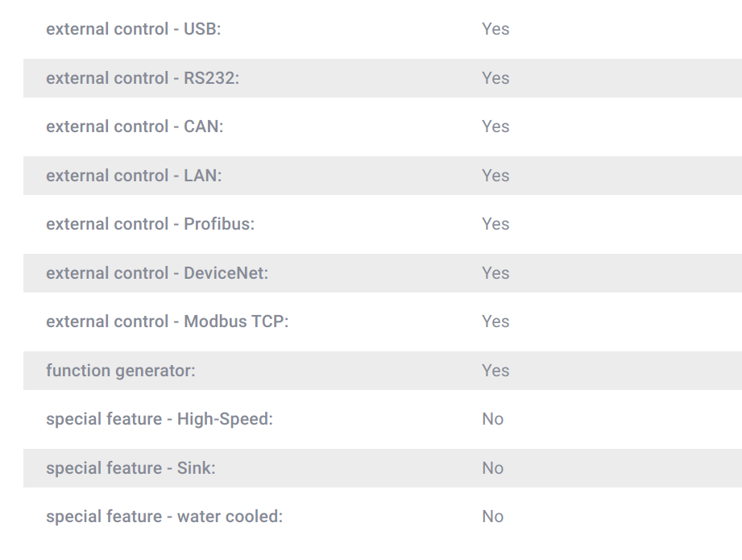Select the external control - CAN label

(x=135, y=127)
